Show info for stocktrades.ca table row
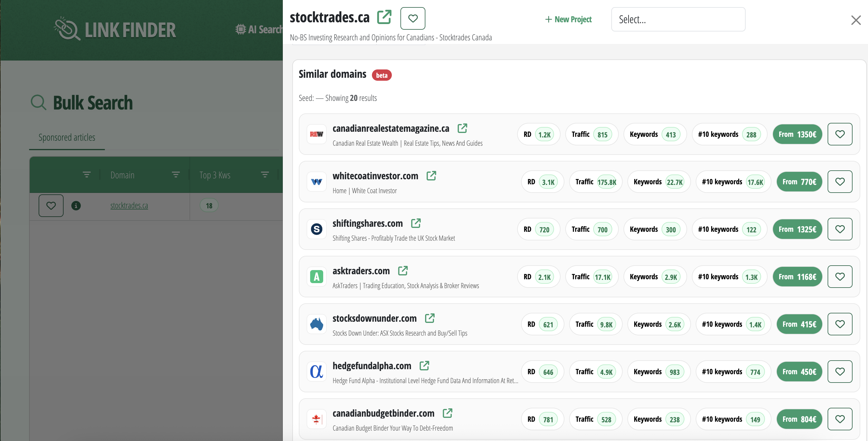868x441 pixels. [76, 205]
